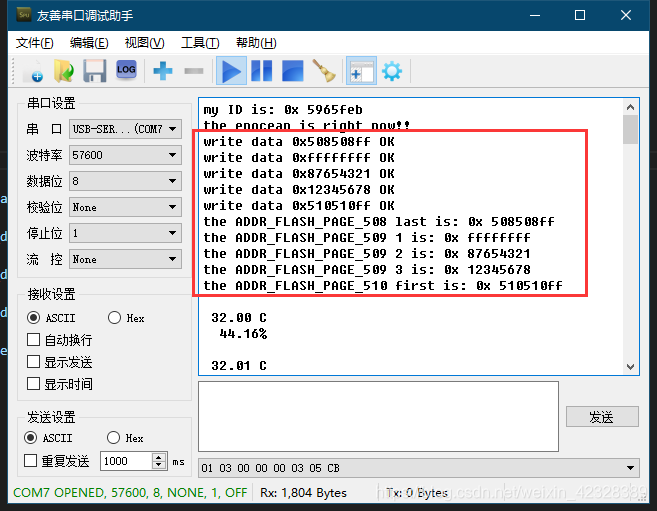The image size is (657, 511).
Task: Select ASCII under 发送设置
Action: click(31, 438)
